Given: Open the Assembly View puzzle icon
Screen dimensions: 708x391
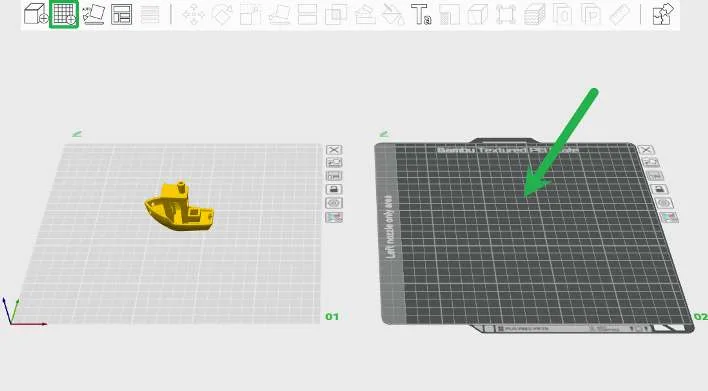Looking at the screenshot, I should coord(663,14).
